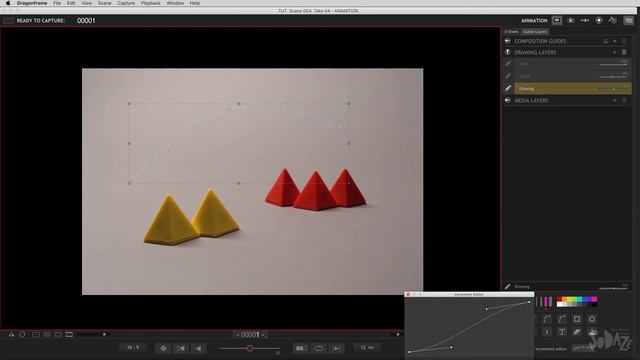This screenshot has width=640, height=360.
Task: Open the 12 fps frame rate dropdown
Action: [367, 348]
